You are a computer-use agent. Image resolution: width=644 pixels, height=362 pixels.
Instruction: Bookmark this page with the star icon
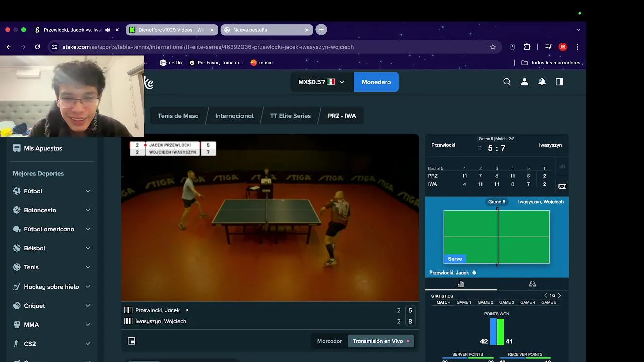pyautogui.click(x=493, y=47)
